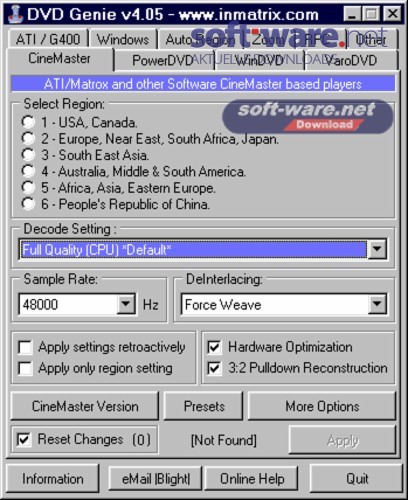Click the DVD Genie joystick title bar icon

15,14
